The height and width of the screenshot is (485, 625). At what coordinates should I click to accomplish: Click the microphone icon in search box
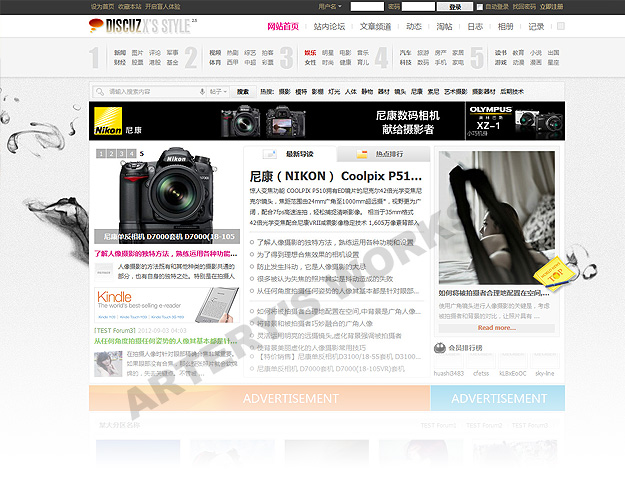point(203,91)
